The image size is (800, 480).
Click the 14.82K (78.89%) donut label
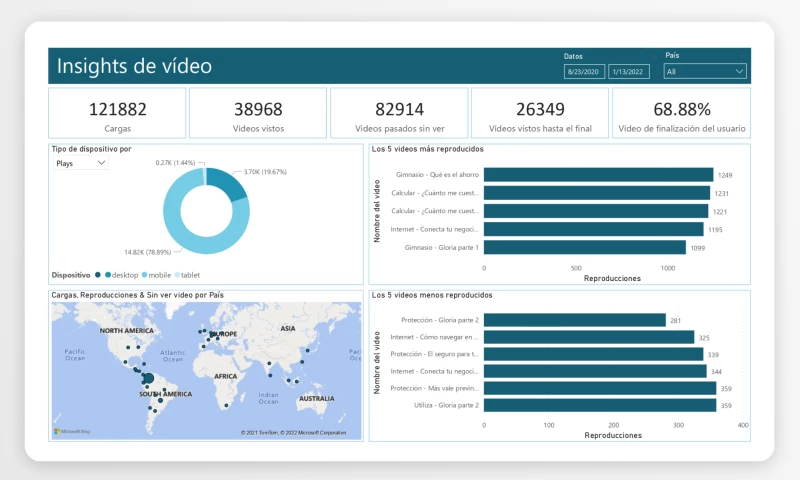148,252
